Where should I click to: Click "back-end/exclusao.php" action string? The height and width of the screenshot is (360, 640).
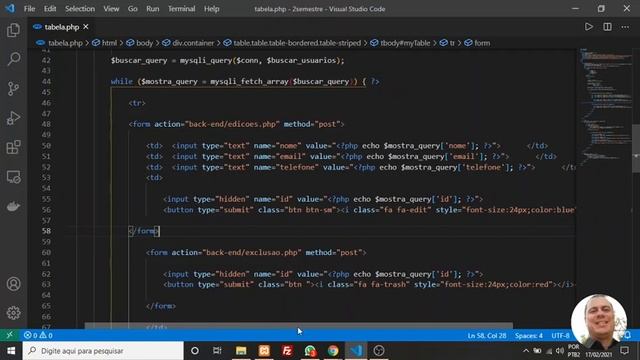[x=252, y=252]
